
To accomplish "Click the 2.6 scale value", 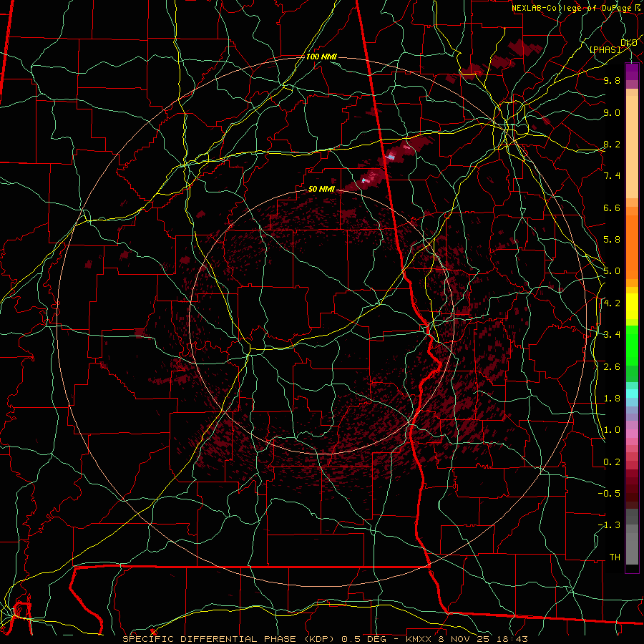I will click(x=612, y=367).
